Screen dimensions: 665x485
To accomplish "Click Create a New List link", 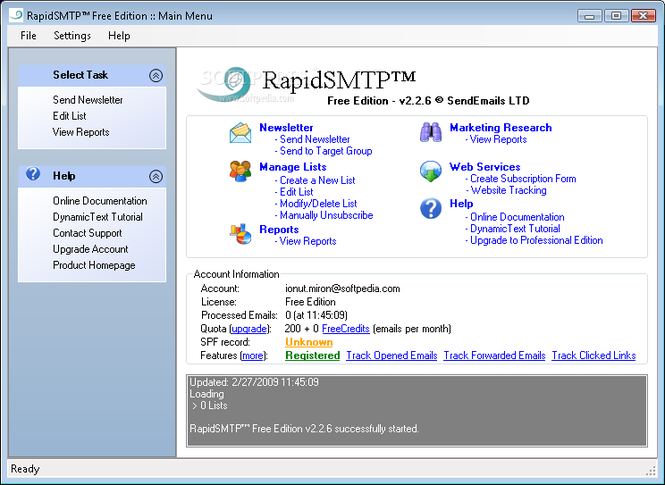I will (317, 180).
